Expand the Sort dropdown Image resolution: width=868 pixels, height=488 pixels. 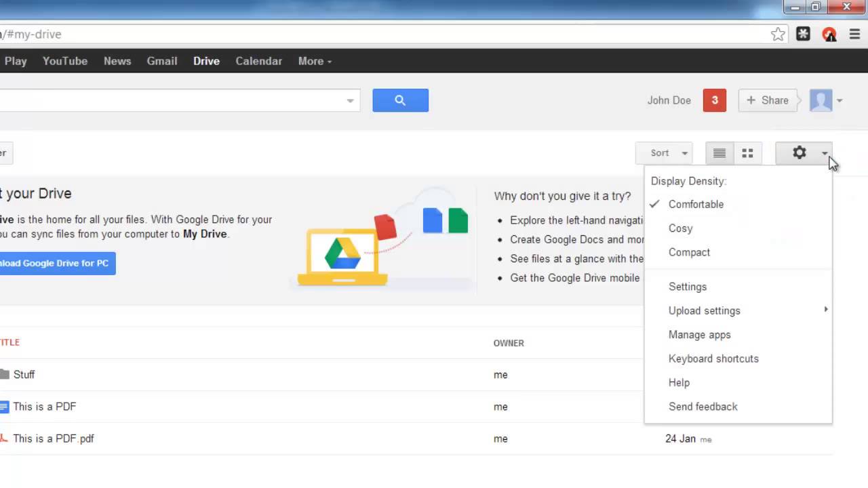click(664, 153)
